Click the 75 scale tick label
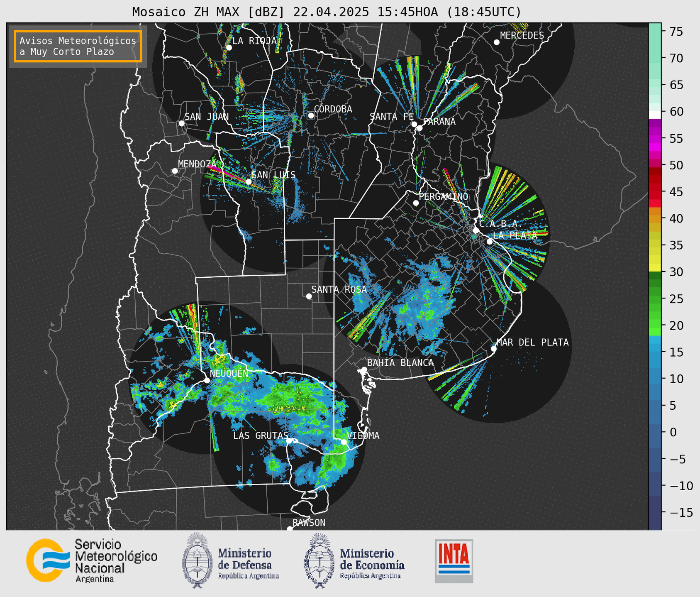The height and width of the screenshot is (597, 700). pos(677,32)
